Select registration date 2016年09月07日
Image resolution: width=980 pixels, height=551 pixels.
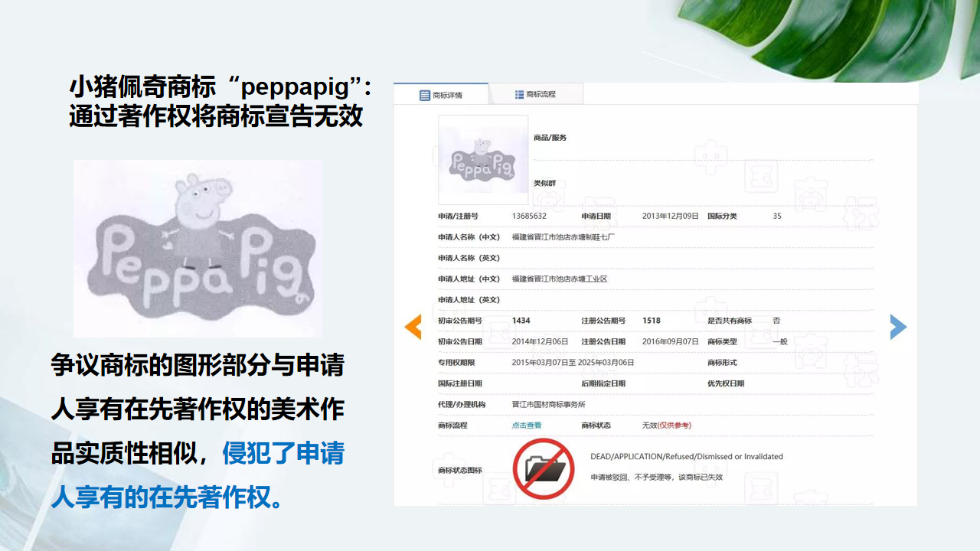(x=671, y=341)
